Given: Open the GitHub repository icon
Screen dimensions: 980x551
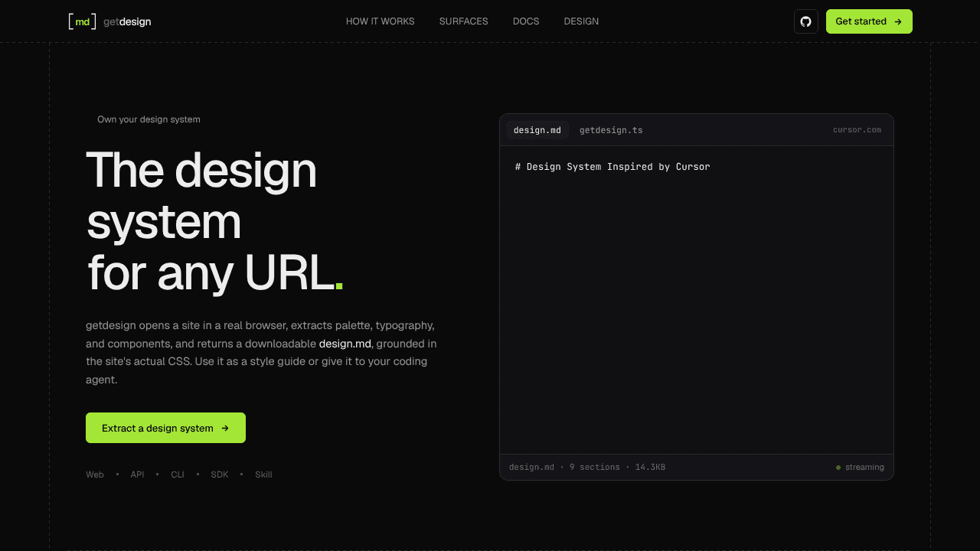Looking at the screenshot, I should tap(805, 21).
